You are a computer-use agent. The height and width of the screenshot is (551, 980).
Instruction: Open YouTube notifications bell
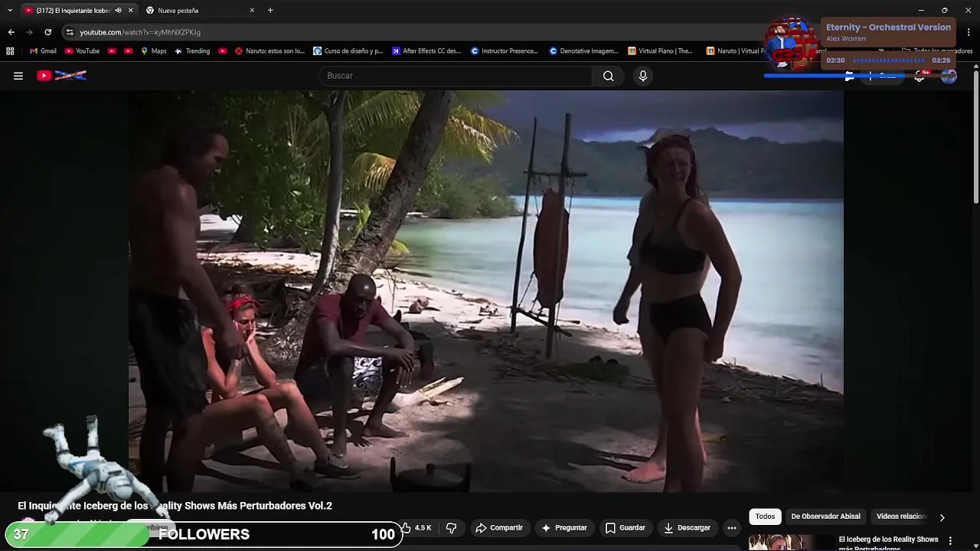[920, 76]
